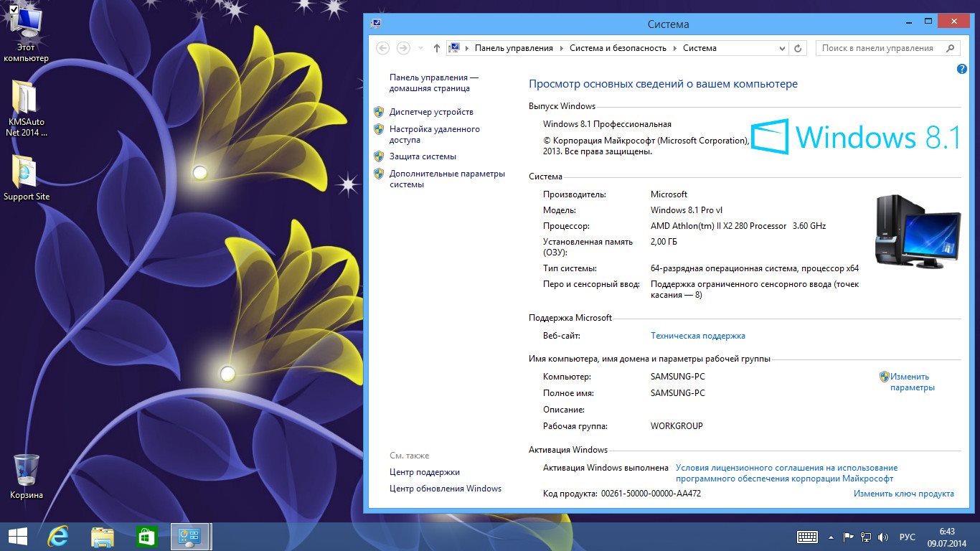Show hidden tray icons arrow

(831, 537)
